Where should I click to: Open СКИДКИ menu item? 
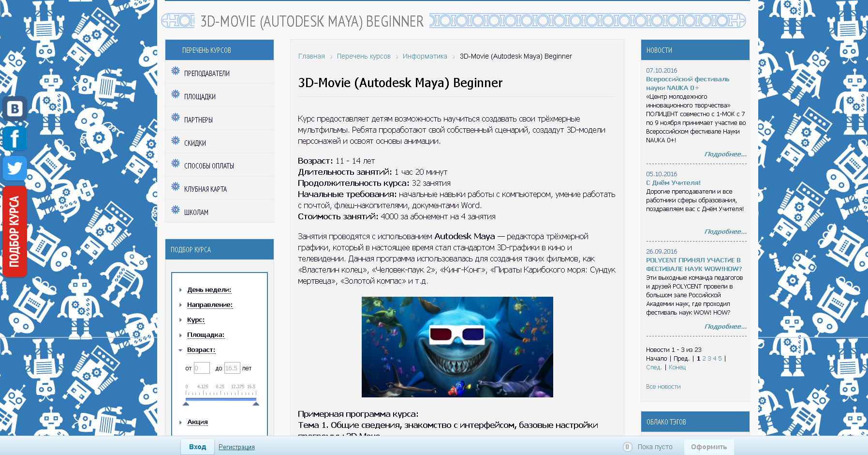point(195,143)
